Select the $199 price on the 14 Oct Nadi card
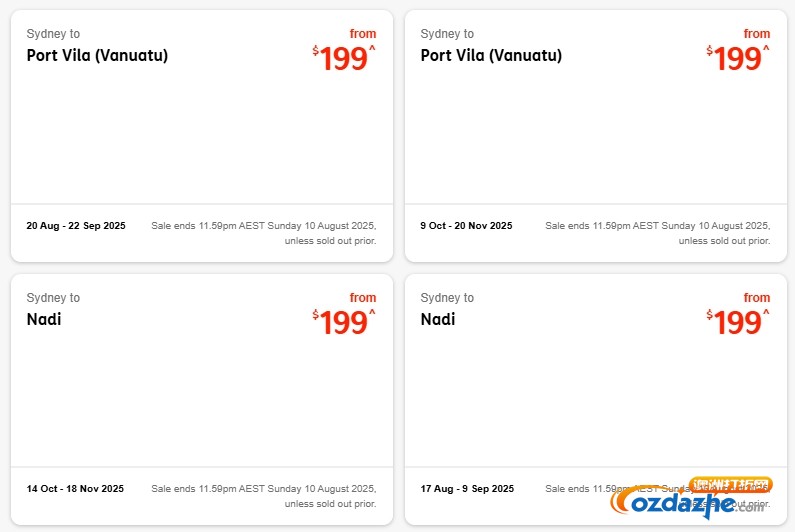Viewport: 795px width, 532px height. click(344, 323)
